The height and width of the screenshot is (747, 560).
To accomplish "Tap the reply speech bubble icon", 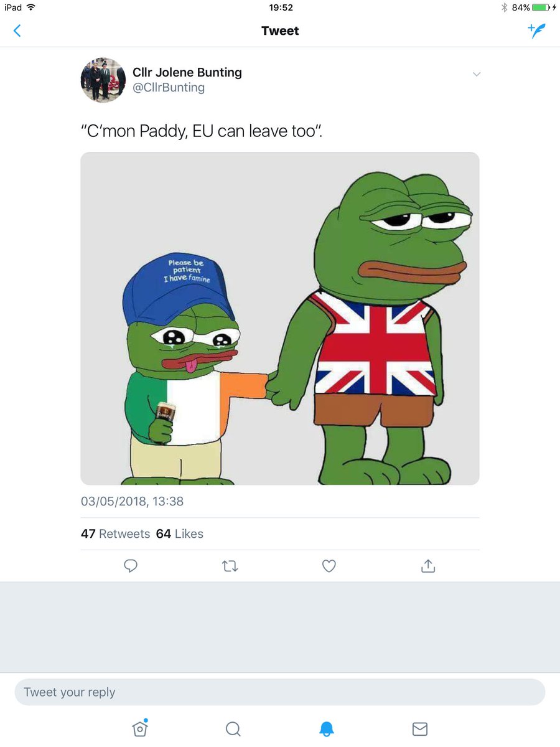I will [x=131, y=565].
